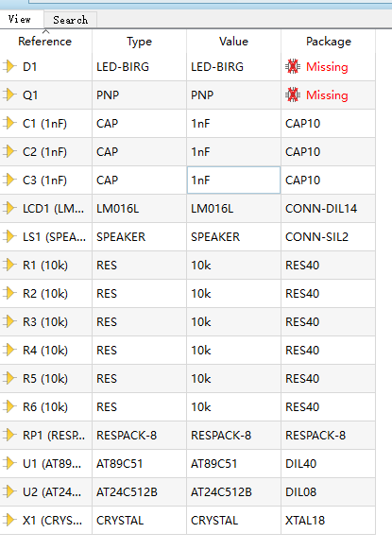Sort by the Package column header
Viewport: 392px width, 550px height.
(328, 42)
